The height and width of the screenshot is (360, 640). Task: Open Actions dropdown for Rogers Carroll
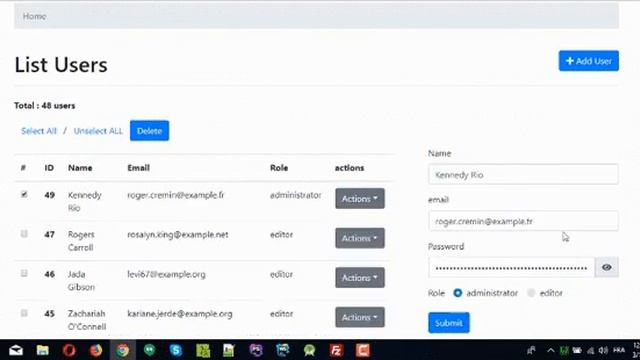(360, 238)
